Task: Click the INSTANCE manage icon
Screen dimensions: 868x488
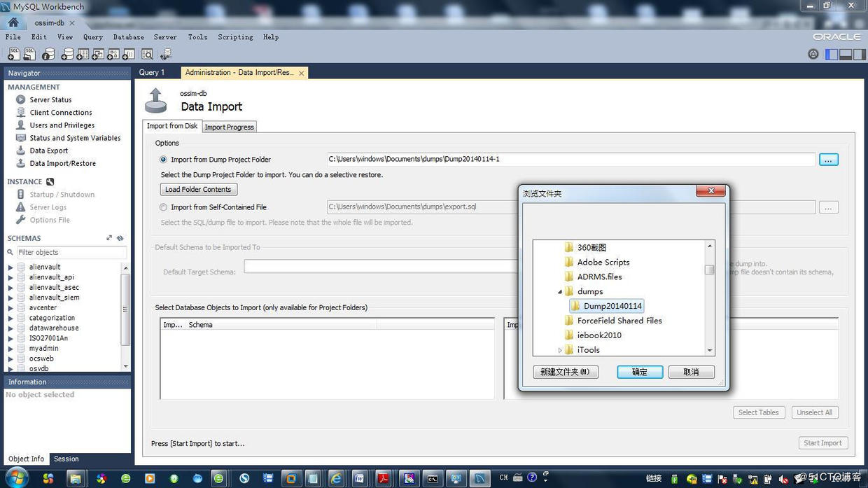Action: [x=50, y=181]
